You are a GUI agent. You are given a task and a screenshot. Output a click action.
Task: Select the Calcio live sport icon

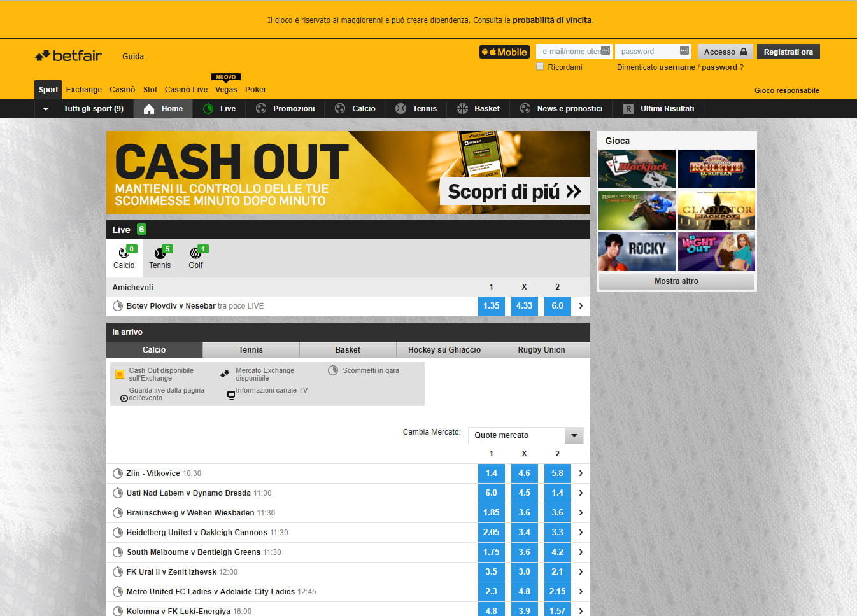(x=124, y=253)
